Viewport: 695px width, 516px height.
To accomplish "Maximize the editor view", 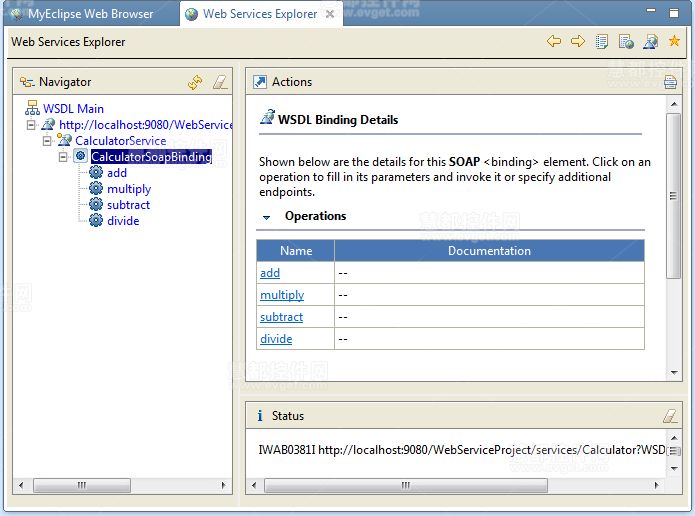I will click(x=674, y=13).
